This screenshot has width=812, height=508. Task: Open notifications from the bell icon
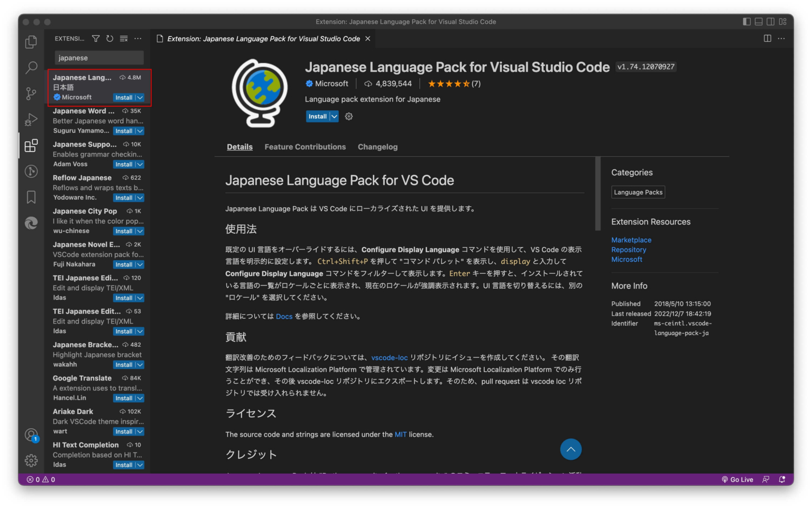tap(782, 479)
